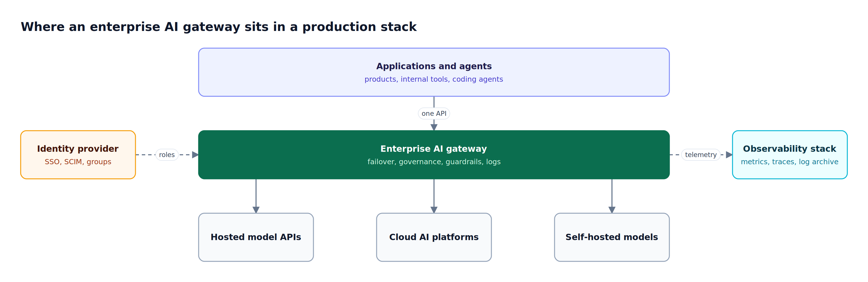The width and height of the screenshot is (868, 282).
Task: Click 'products, internal tools, coding agents' text
Action: click(x=434, y=79)
